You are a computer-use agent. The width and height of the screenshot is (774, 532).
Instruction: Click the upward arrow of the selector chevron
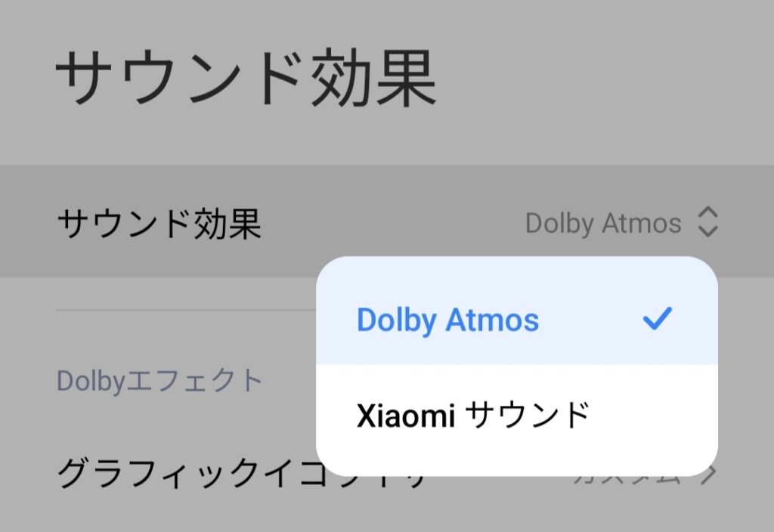click(x=707, y=212)
